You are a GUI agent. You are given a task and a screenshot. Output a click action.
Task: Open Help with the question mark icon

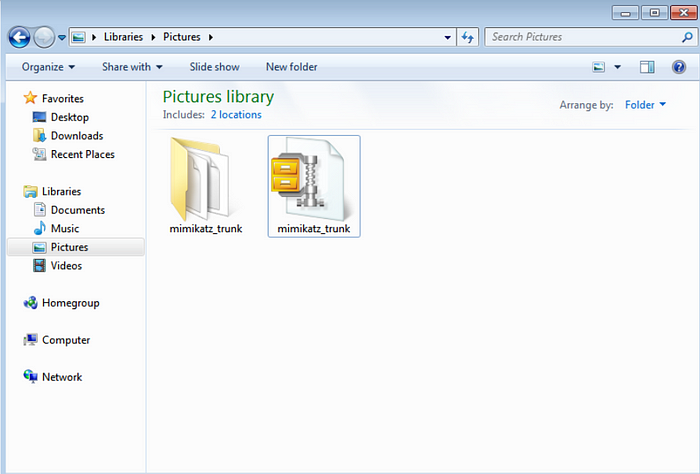[x=679, y=67]
